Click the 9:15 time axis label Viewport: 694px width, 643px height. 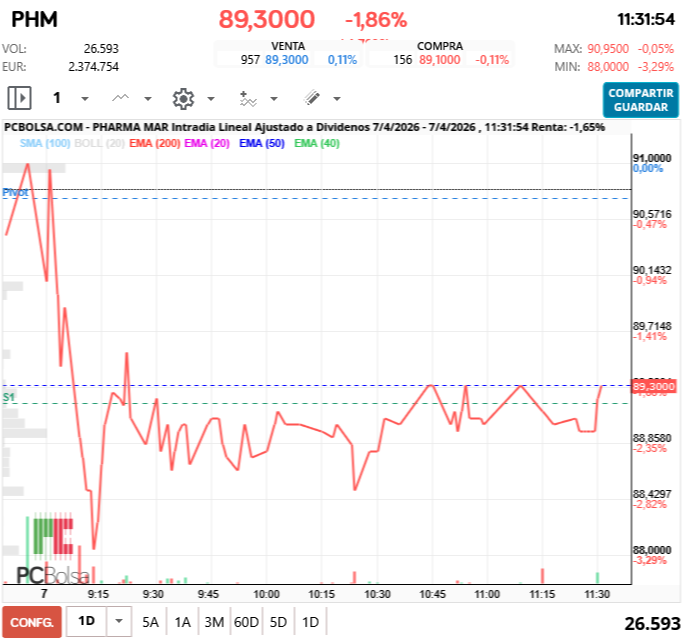98,594
